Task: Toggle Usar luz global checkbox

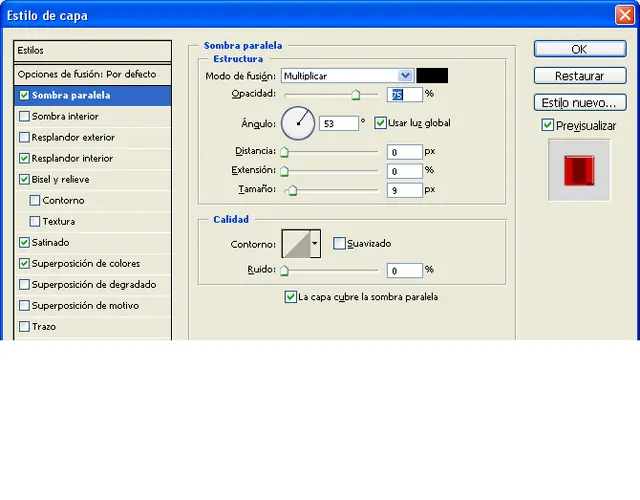Action: pos(380,123)
